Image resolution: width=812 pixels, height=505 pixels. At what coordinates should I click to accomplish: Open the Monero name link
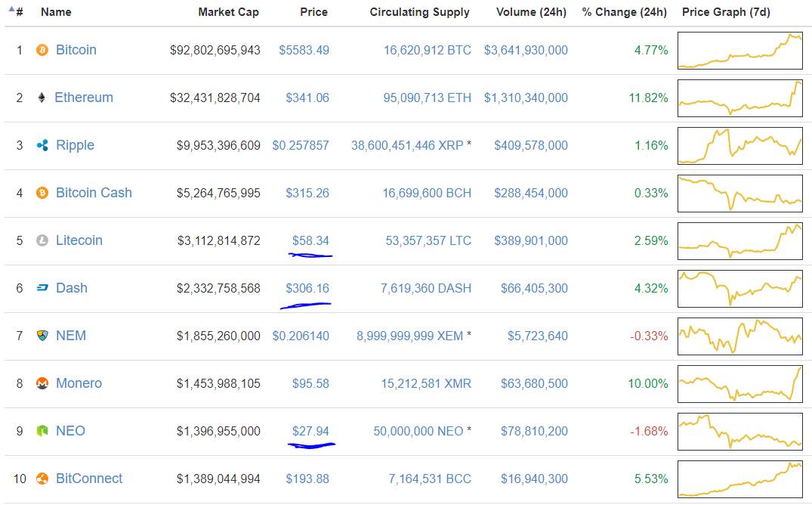tap(79, 383)
